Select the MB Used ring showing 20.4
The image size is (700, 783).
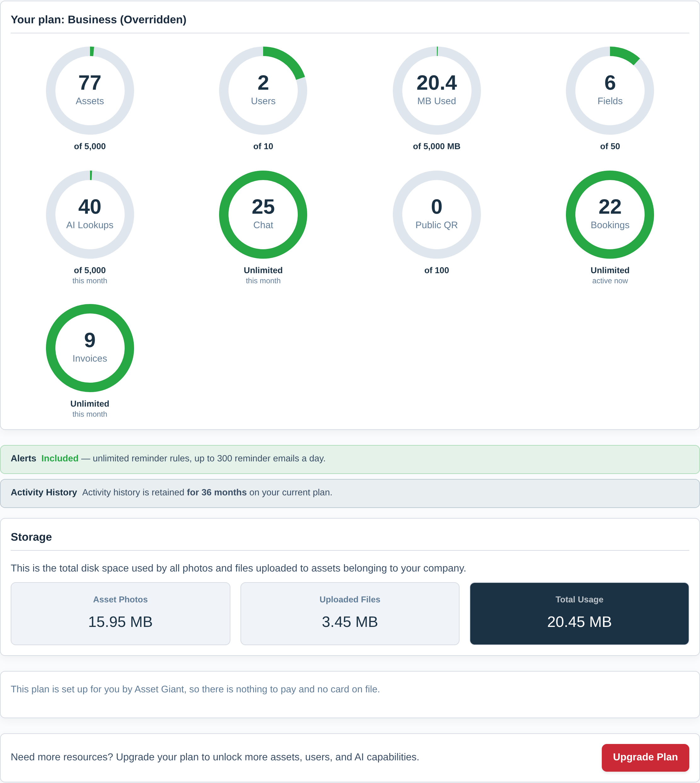437,91
